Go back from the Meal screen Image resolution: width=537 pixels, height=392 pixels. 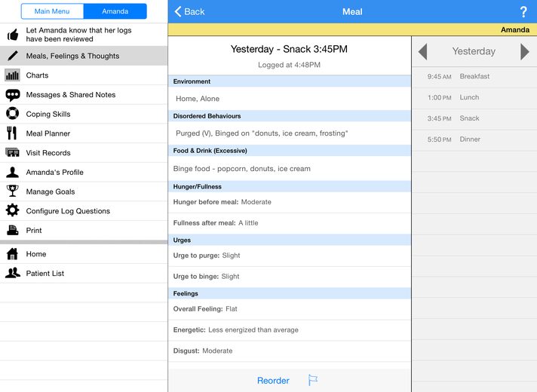[190, 11]
